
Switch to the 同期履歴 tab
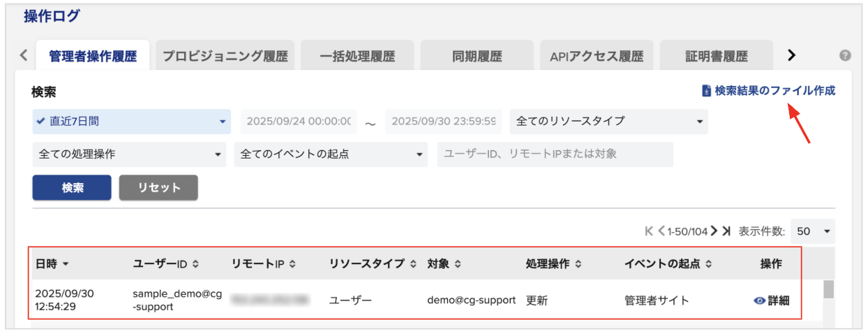477,56
